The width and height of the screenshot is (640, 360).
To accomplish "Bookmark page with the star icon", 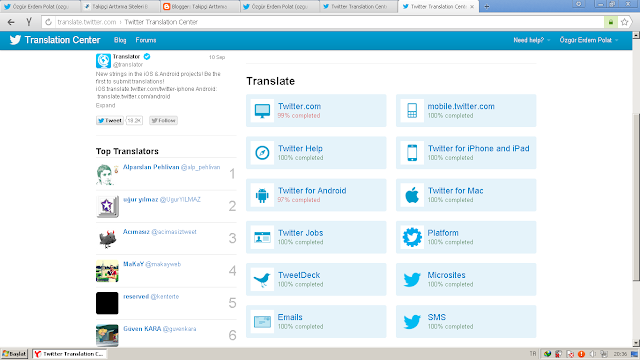I will pyautogui.click(x=624, y=22).
